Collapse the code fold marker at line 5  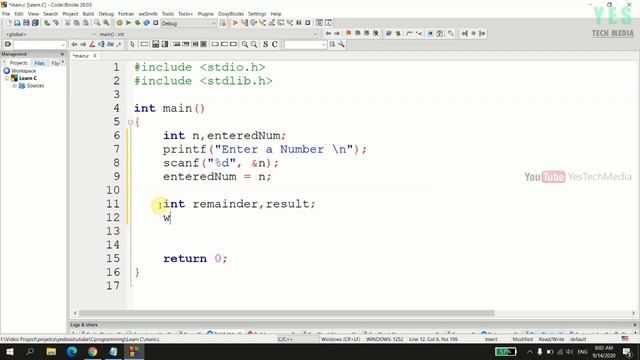[131, 122]
